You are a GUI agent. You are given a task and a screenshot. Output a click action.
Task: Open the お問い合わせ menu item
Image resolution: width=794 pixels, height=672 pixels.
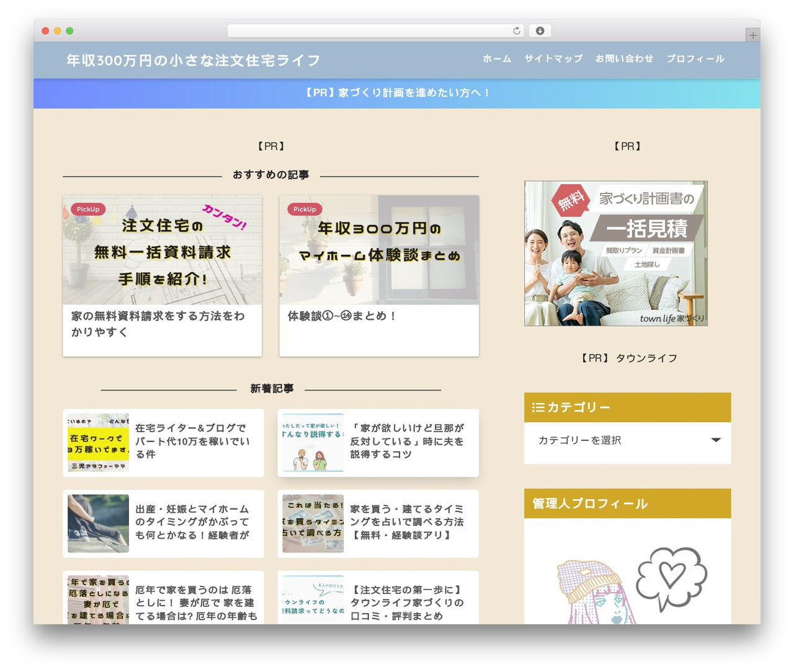pos(624,59)
